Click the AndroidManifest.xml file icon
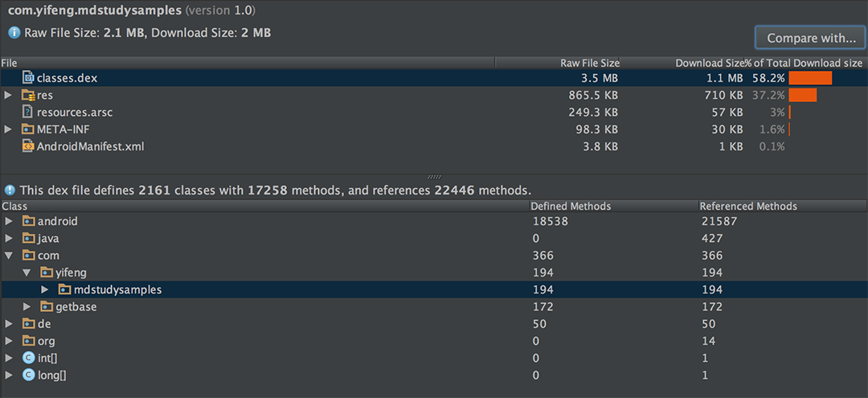The image size is (868, 398). pyautogui.click(x=27, y=146)
